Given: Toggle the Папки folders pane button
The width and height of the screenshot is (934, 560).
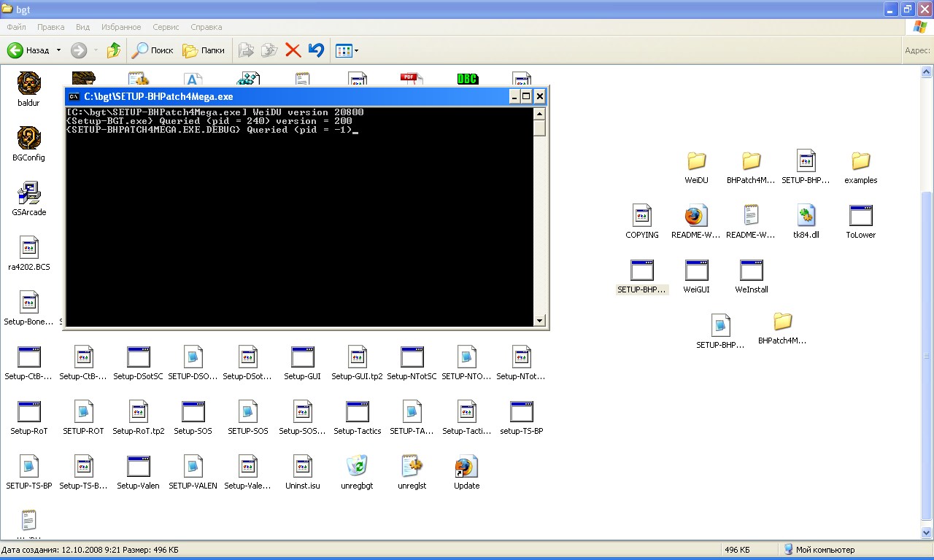Looking at the screenshot, I should pyautogui.click(x=204, y=50).
